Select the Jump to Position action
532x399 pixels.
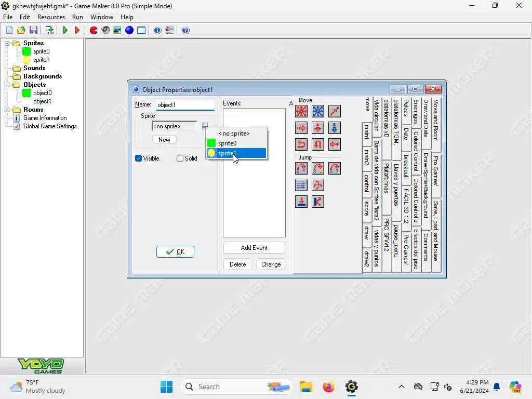point(301,168)
